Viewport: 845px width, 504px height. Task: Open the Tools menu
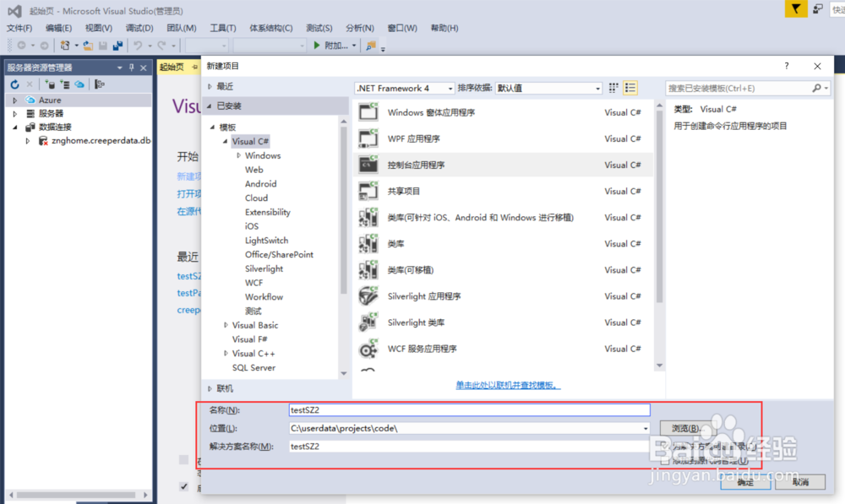click(x=222, y=28)
